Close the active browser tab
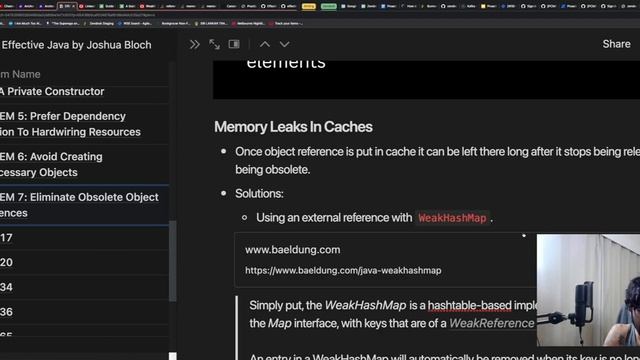Screen dimensions: 640x360 pyautogui.click(x=73, y=6)
